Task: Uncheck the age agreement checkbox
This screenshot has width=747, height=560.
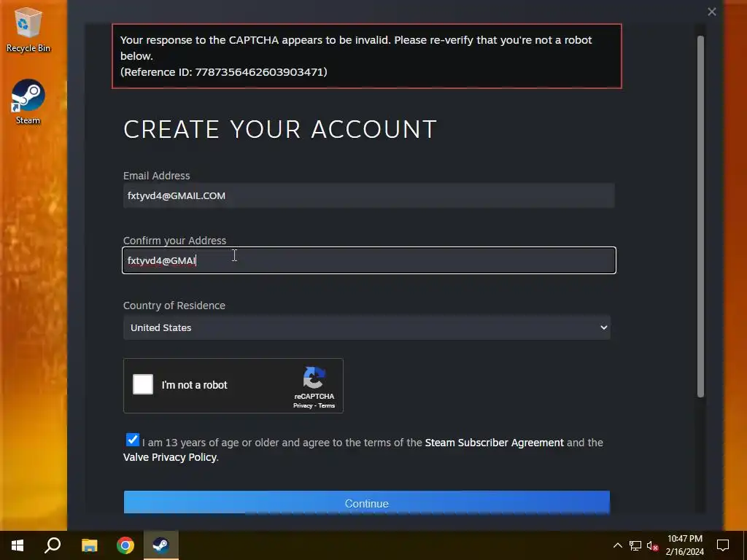Action: [133, 440]
